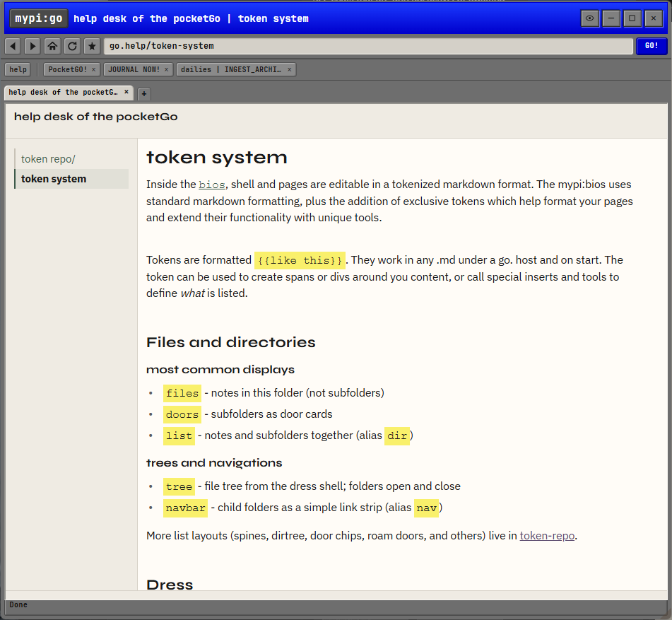Click the most common displays subheading

(x=220, y=370)
